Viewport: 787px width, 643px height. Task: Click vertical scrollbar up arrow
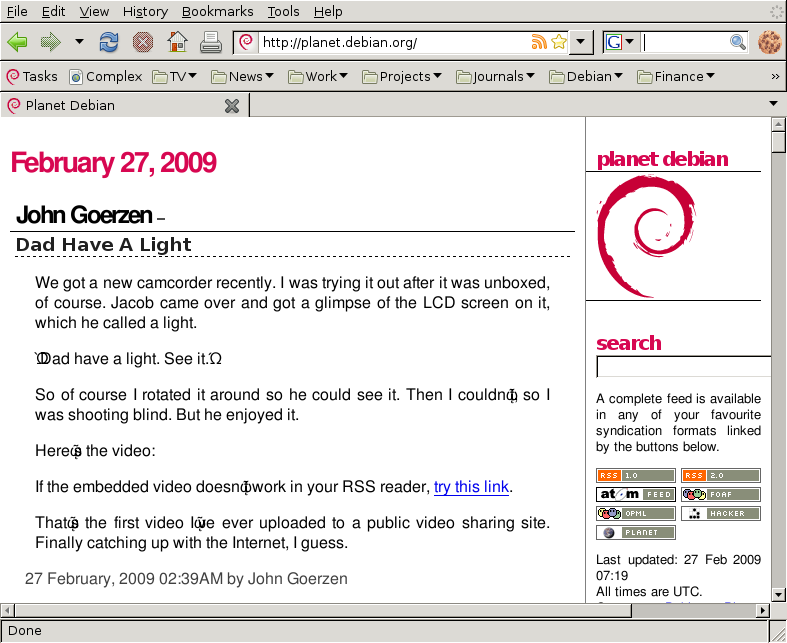[778, 124]
